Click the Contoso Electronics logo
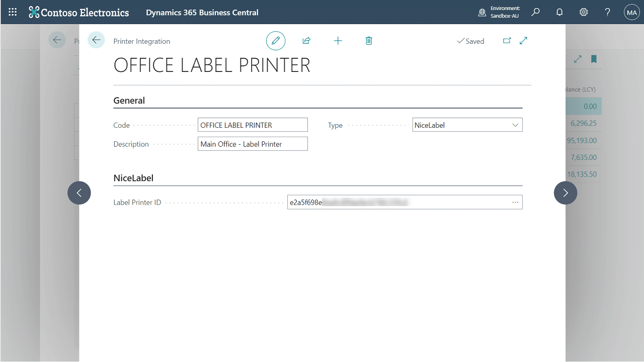Image resolution: width=644 pixels, height=362 pixels. [x=79, y=13]
